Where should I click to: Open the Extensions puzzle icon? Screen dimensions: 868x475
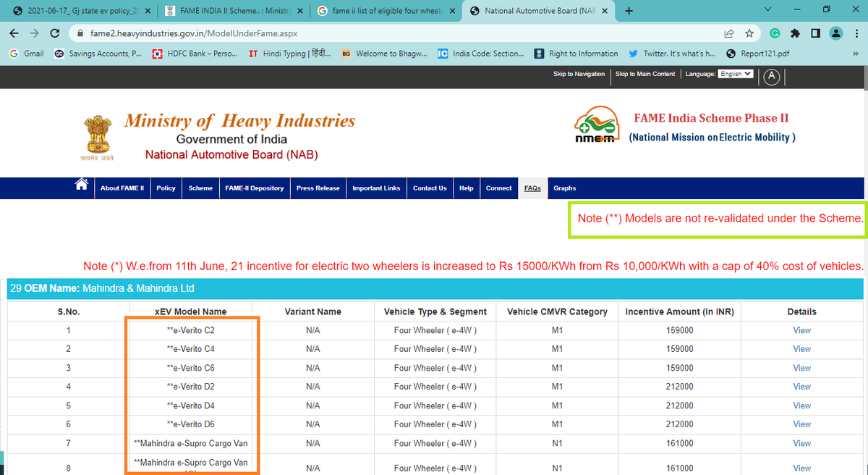pos(795,33)
